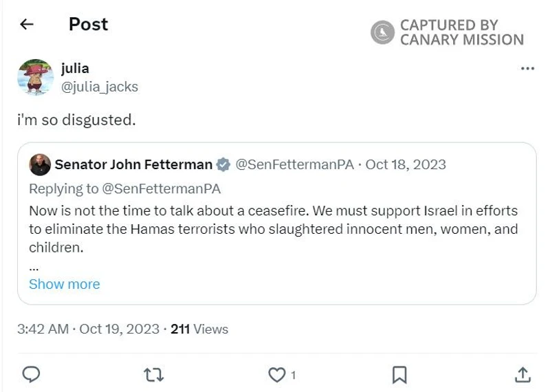This screenshot has width=550, height=392.
Task: Click the Canary Mission watermark logo
Action: 382,32
